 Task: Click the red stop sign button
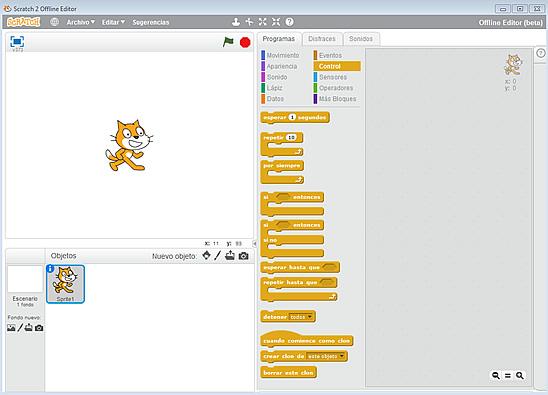coord(245,43)
